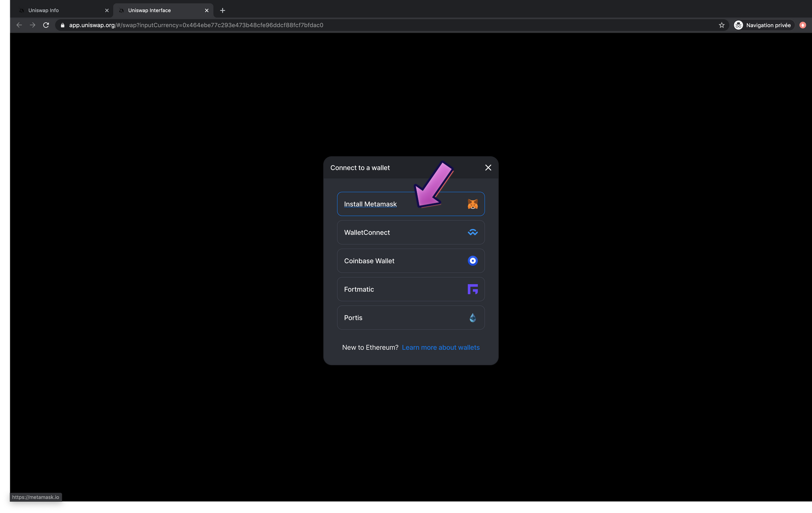The height and width of the screenshot is (513, 812).
Task: Bookmark this page with star icon
Action: coord(721,25)
